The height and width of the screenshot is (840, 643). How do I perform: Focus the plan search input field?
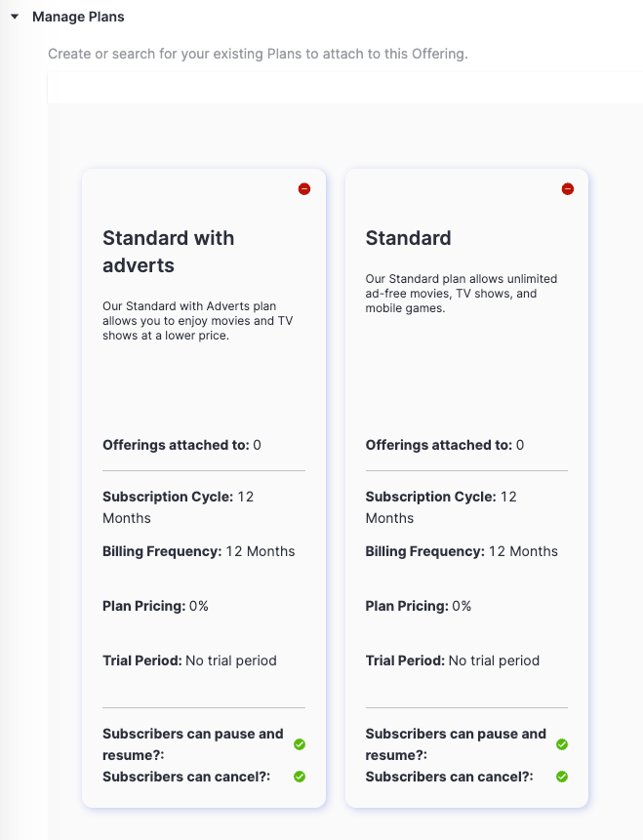coord(345,88)
